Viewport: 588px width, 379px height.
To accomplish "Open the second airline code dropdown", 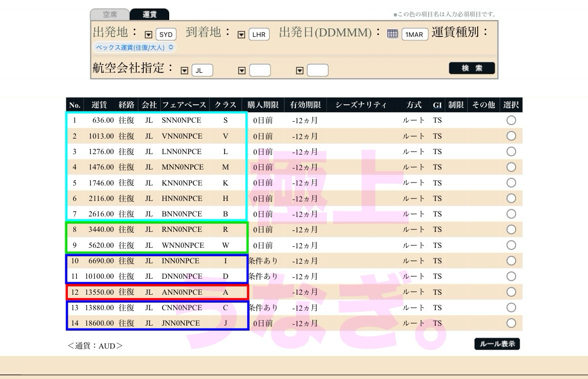I will pos(243,70).
